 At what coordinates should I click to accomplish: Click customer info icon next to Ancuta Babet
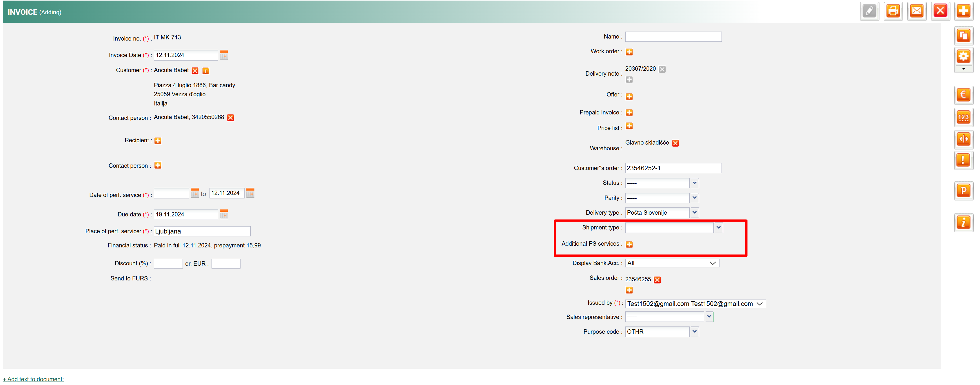[x=205, y=71]
